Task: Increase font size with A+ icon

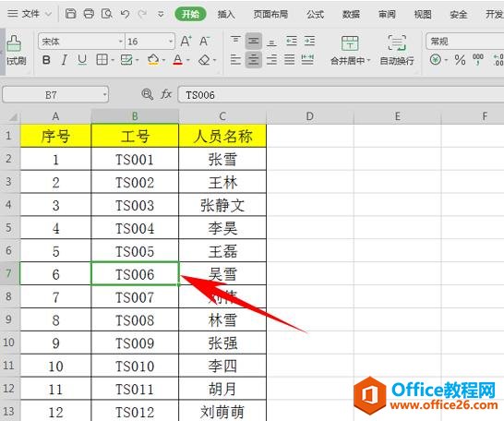Action: tap(186, 42)
